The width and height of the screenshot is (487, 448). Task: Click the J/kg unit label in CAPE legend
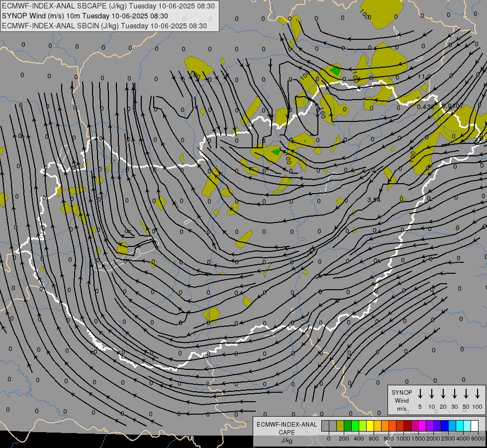(x=287, y=441)
